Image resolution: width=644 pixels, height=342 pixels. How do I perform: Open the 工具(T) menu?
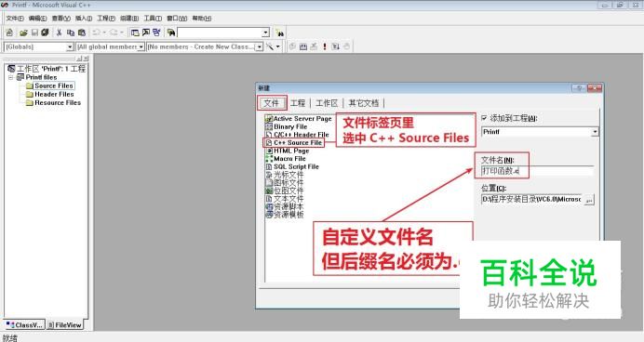click(x=153, y=19)
